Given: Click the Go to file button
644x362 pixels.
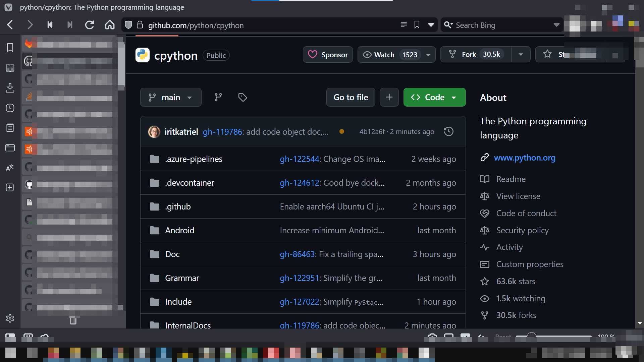Looking at the screenshot, I should tap(351, 97).
